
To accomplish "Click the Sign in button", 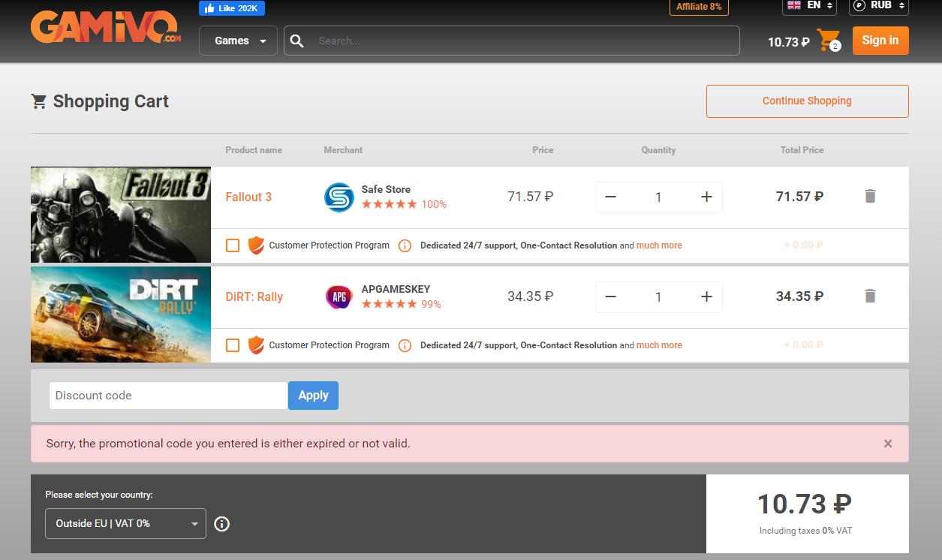I will (x=880, y=41).
